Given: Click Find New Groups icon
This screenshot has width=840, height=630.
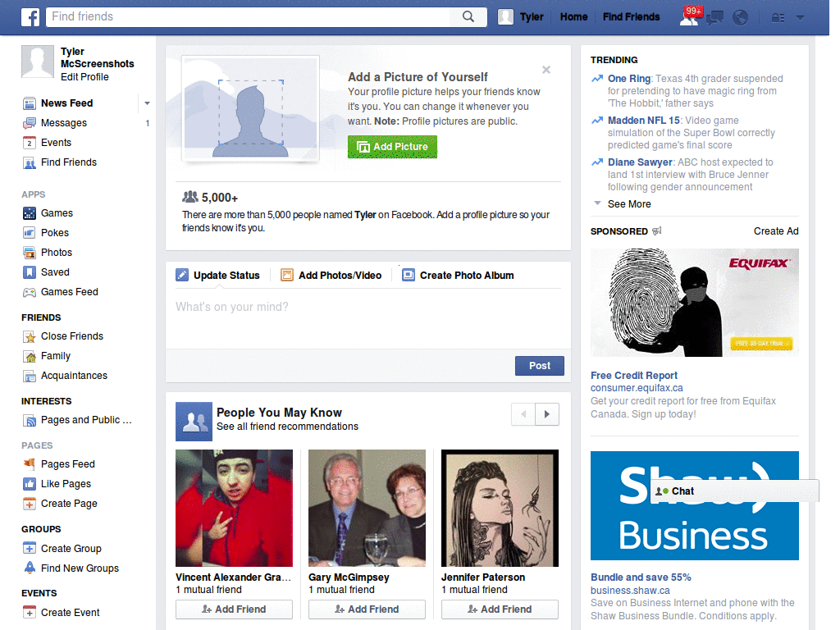Looking at the screenshot, I should tap(30, 568).
